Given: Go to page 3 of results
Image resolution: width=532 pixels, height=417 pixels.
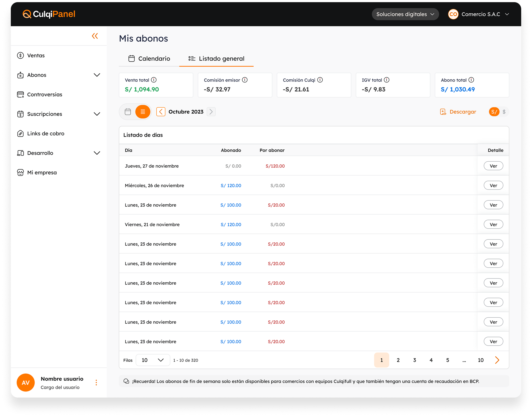Looking at the screenshot, I should [x=414, y=360].
